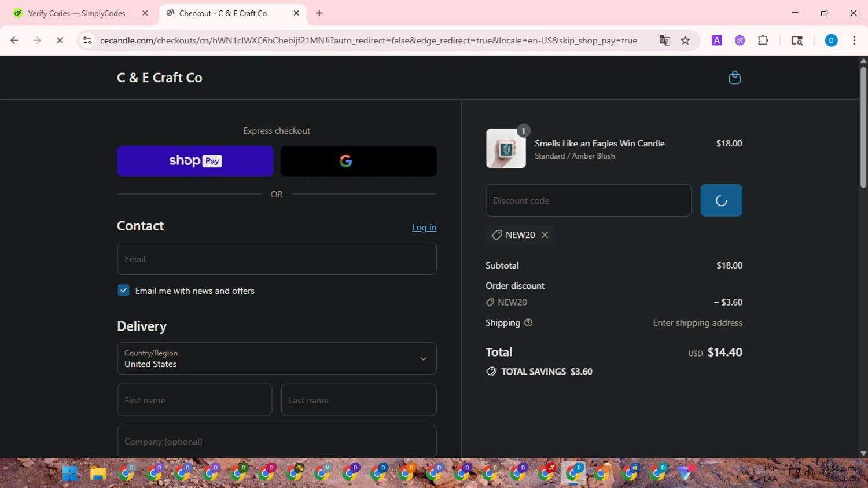
Task: Open the C & E Craft Co store title
Action: [160, 78]
